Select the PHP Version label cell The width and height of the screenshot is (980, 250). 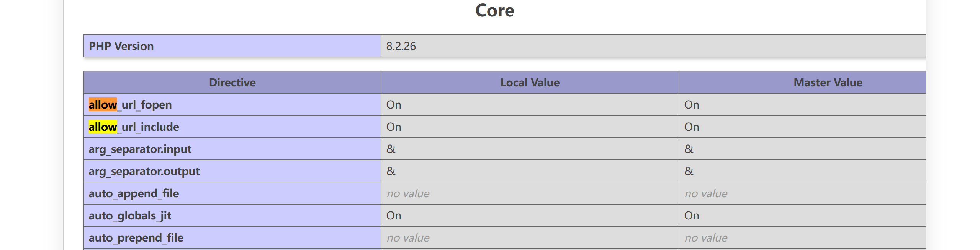coord(232,46)
